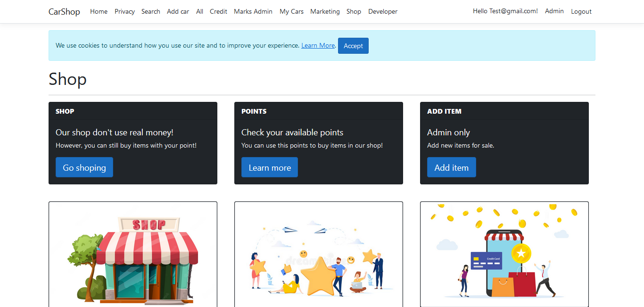644x307 pixels.
Task: Open the Credit page
Action: tap(218, 11)
